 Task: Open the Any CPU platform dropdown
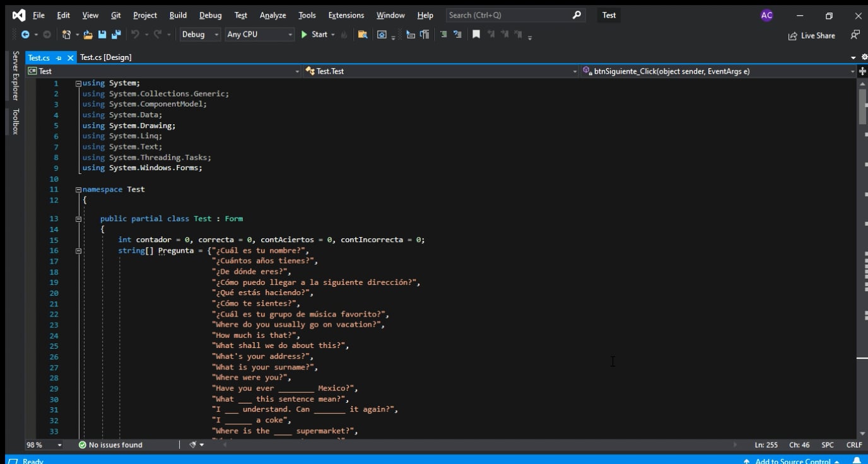point(260,35)
